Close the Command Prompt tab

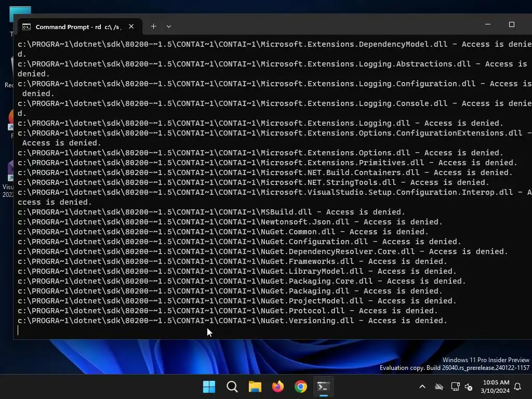coord(131,26)
